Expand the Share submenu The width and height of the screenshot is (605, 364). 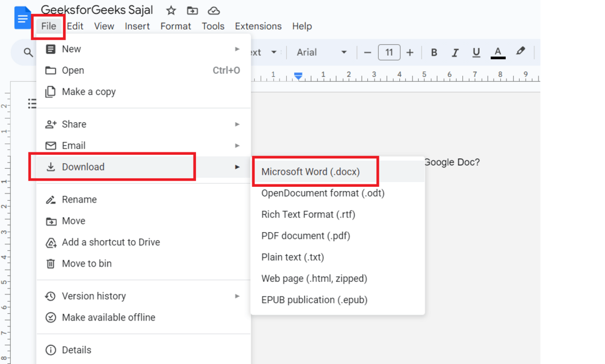(143, 124)
